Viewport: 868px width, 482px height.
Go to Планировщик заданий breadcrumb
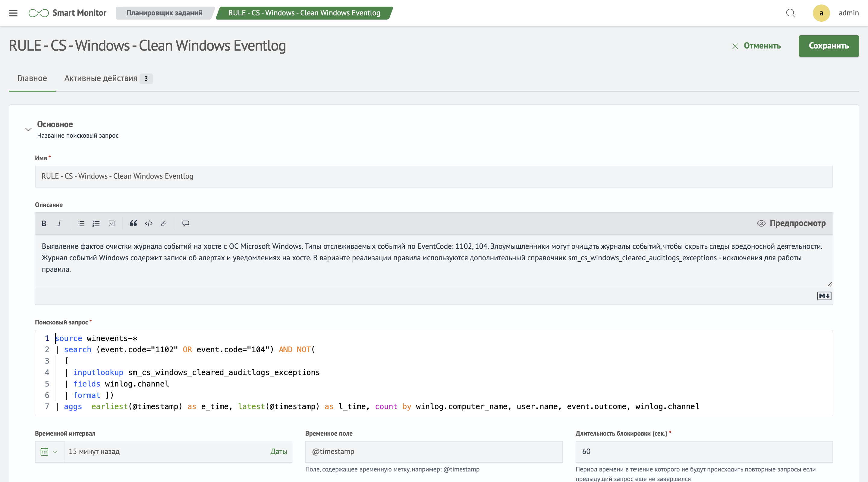click(164, 13)
